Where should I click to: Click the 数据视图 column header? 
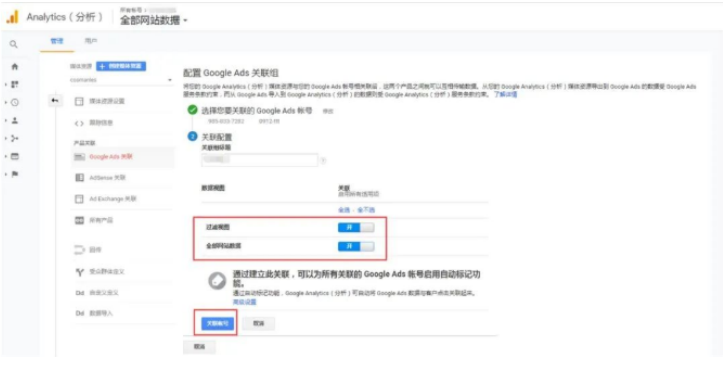pyautogui.click(x=213, y=188)
